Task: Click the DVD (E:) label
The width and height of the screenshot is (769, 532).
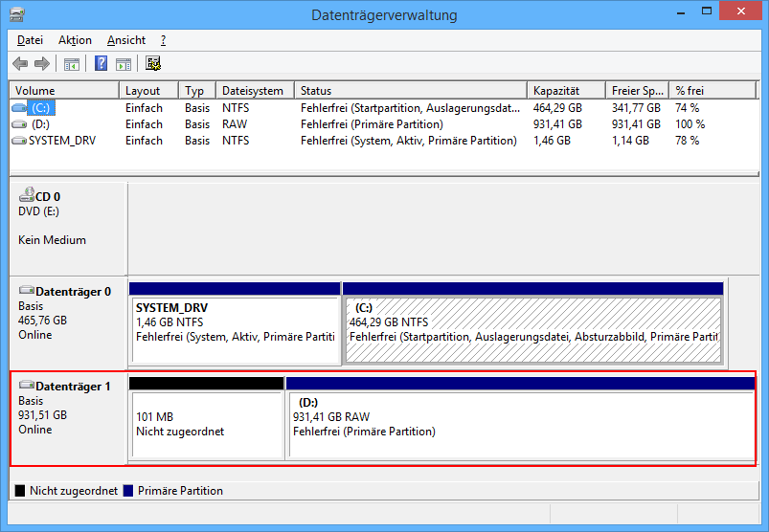Action: pyautogui.click(x=38, y=211)
